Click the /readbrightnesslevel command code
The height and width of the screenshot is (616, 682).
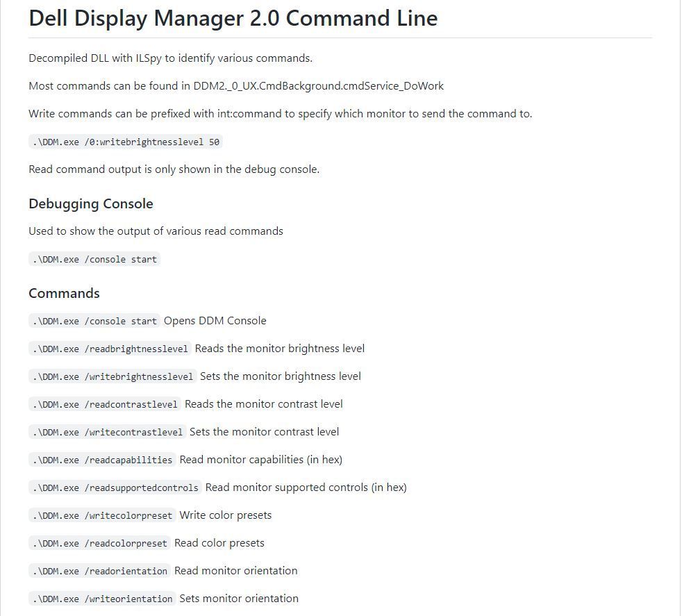tap(110, 349)
